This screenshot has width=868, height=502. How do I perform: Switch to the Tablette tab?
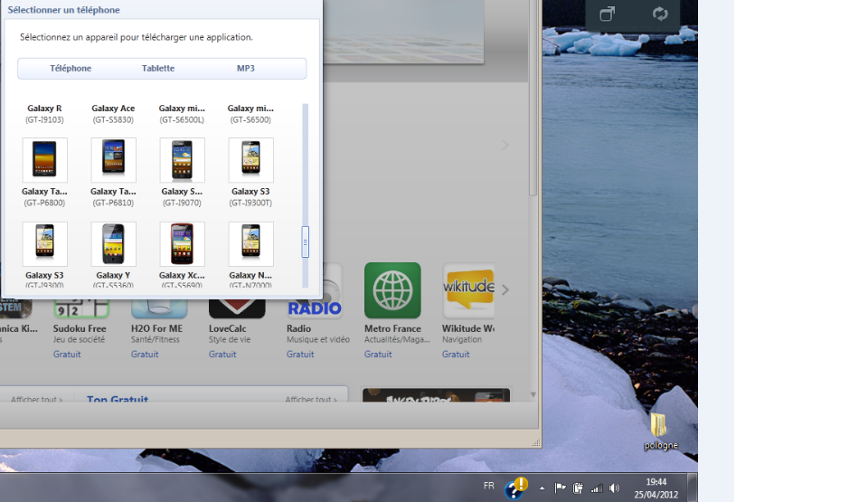tap(157, 68)
